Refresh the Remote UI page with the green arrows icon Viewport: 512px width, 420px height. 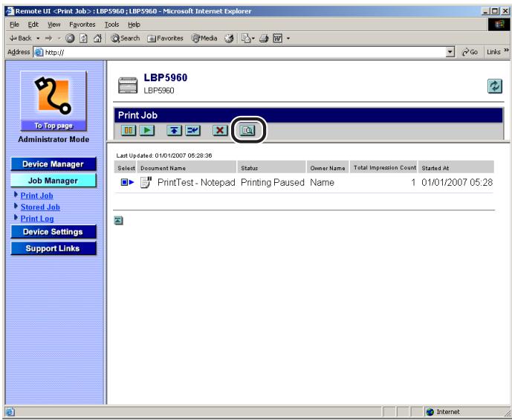(x=495, y=86)
